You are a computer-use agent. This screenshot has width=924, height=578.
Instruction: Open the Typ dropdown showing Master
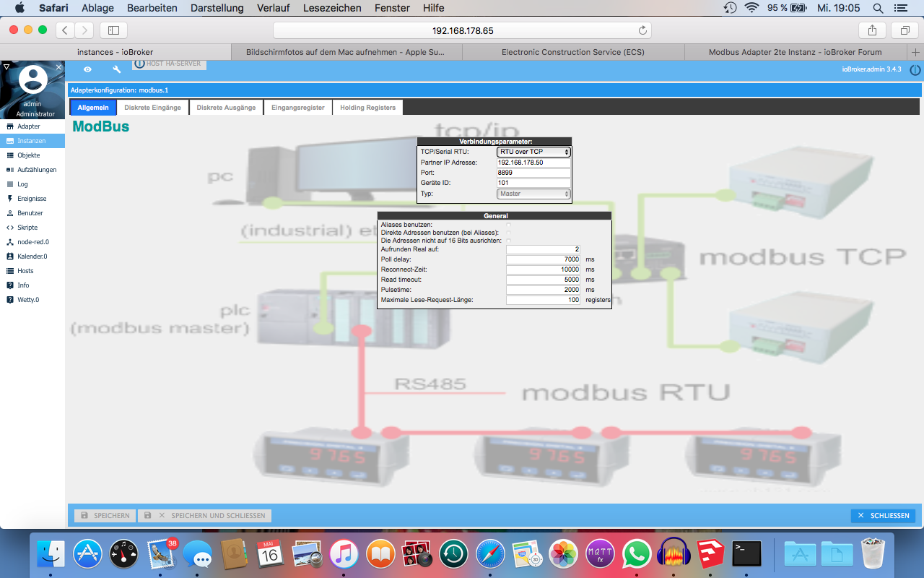[533, 194]
